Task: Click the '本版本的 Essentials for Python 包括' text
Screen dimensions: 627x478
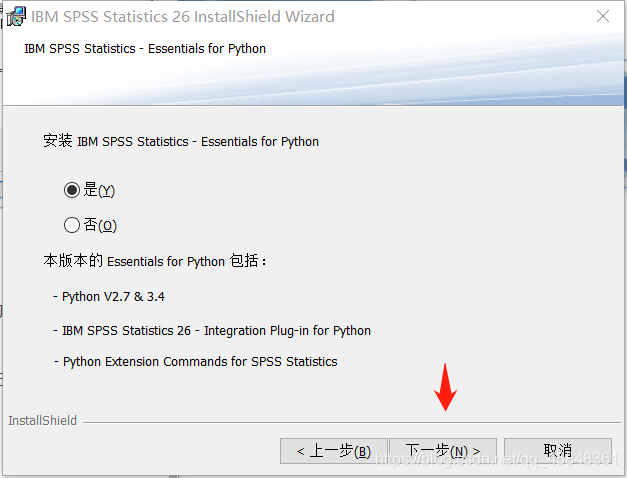Action: [154, 261]
